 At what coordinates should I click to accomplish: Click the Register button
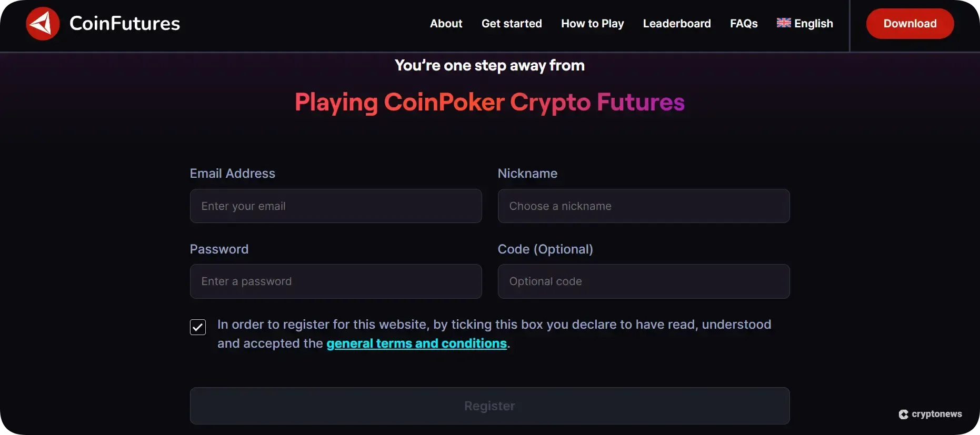pyautogui.click(x=489, y=406)
